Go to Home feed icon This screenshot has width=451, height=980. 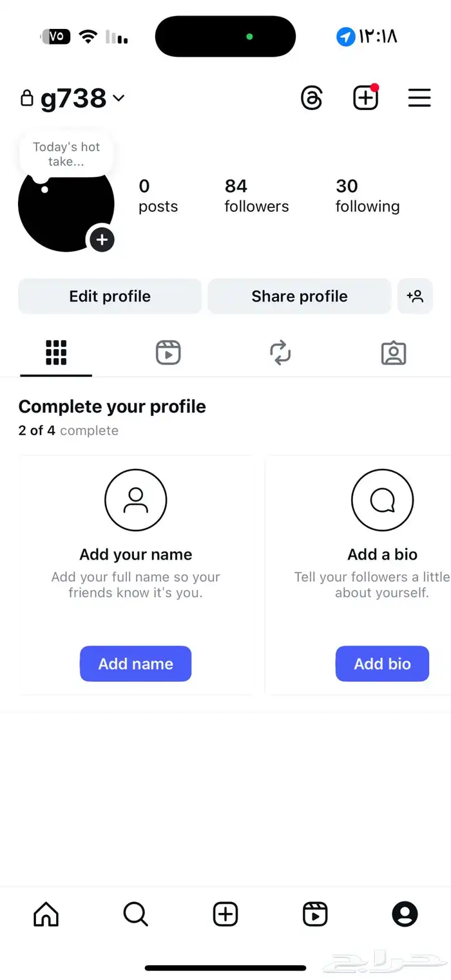[x=46, y=914]
